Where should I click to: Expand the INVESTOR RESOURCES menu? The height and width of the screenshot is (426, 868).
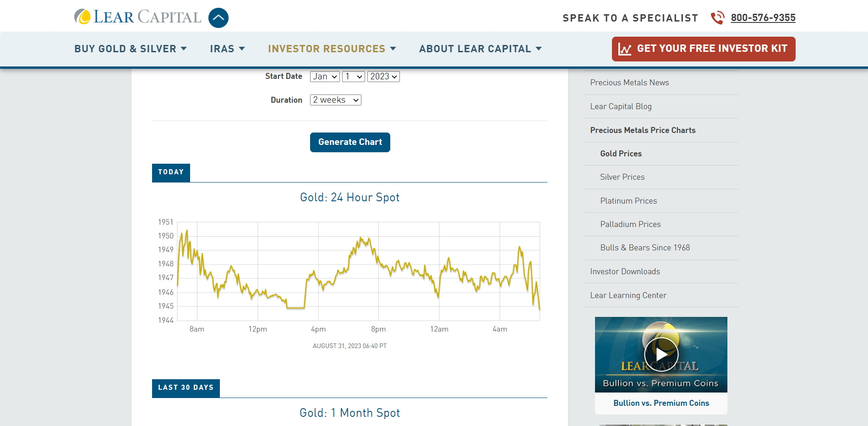click(332, 49)
